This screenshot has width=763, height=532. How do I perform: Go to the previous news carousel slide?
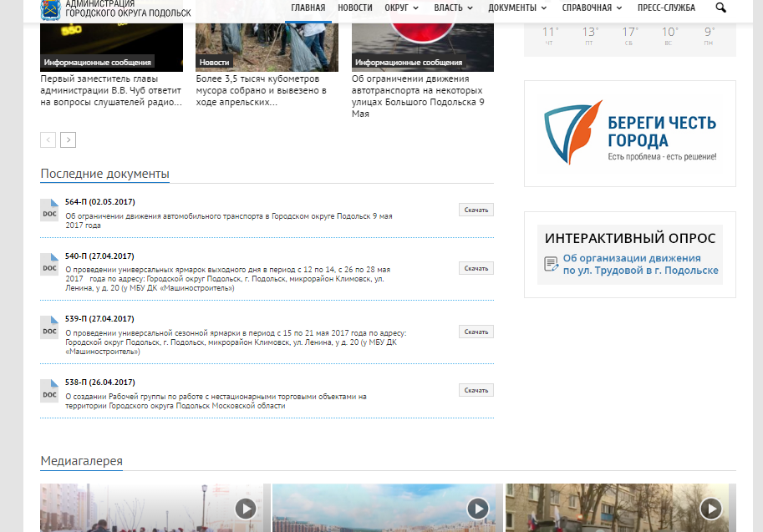pyautogui.click(x=48, y=139)
